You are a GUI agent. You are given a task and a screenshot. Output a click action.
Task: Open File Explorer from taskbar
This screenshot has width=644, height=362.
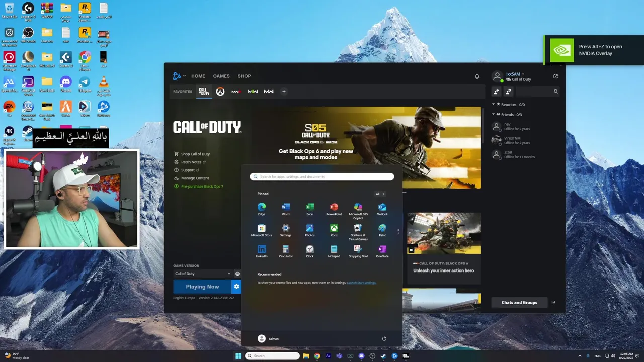(306, 356)
